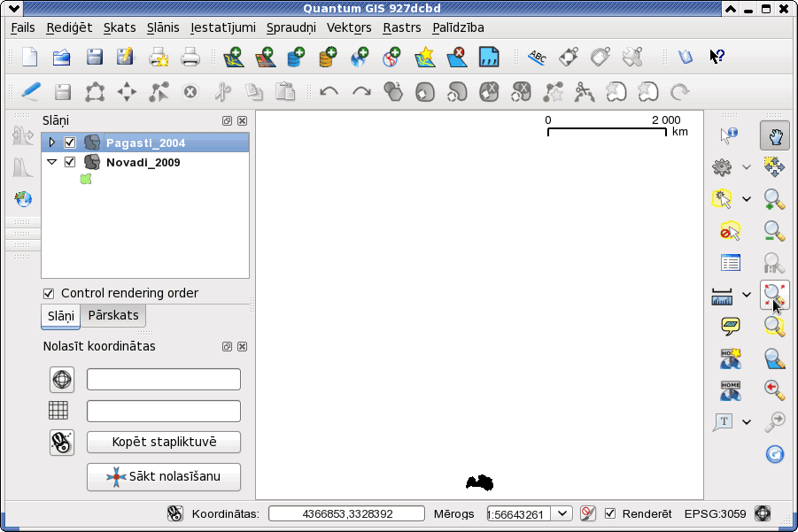Click the Sākt nolasīšanu button
Screen dimensions: 798x532
tap(163, 476)
